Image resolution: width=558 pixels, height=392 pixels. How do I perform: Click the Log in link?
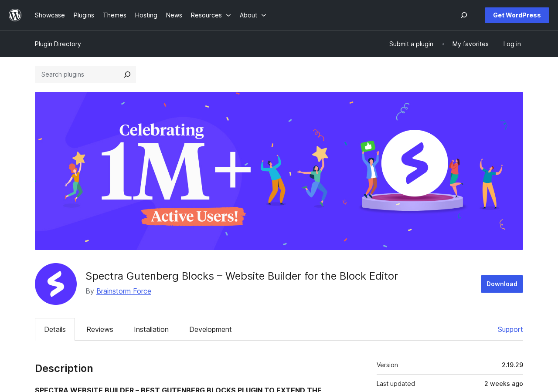click(512, 44)
